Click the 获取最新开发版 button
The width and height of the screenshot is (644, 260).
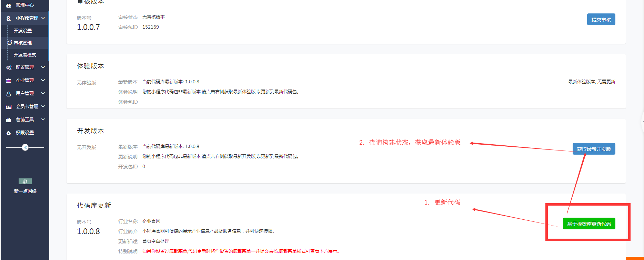[594, 149]
